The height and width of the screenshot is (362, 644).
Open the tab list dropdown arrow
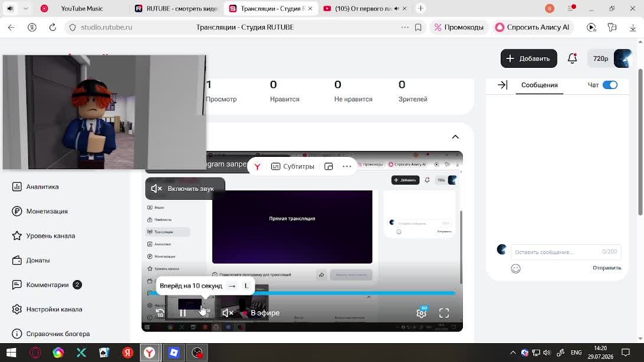pyautogui.click(x=25, y=9)
